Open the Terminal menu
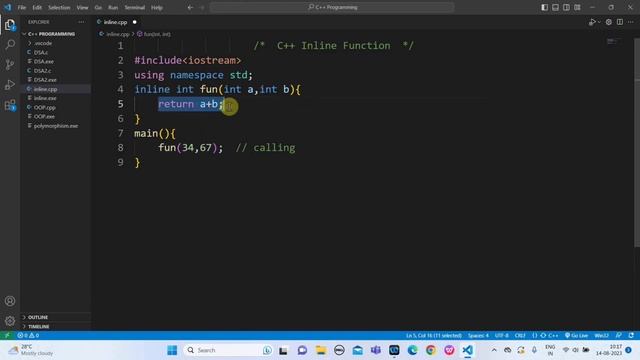This screenshot has width=640, height=360. coord(135,7)
